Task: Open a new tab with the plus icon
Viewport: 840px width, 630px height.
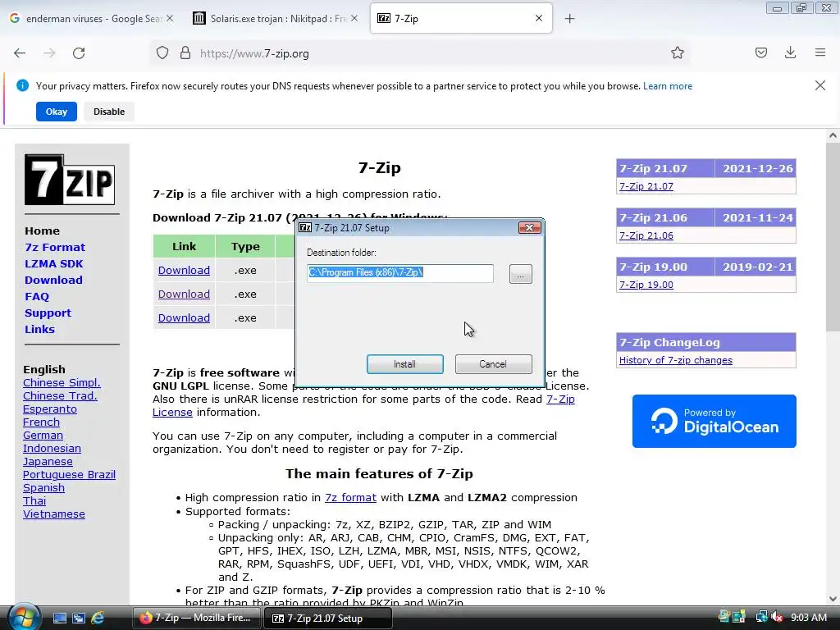Action: click(569, 19)
